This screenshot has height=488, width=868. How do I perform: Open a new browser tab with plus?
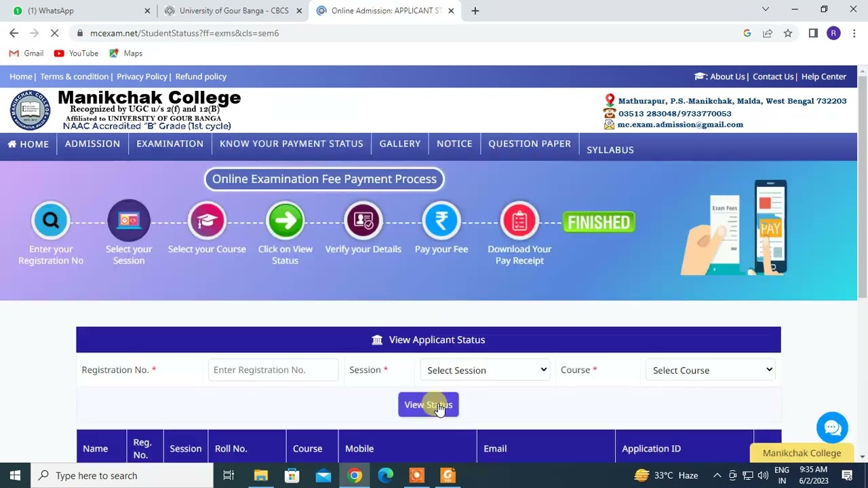(x=475, y=10)
